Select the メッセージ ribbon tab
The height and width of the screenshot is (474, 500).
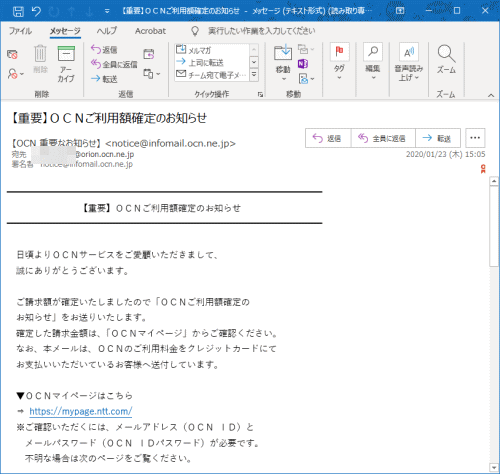(65, 31)
